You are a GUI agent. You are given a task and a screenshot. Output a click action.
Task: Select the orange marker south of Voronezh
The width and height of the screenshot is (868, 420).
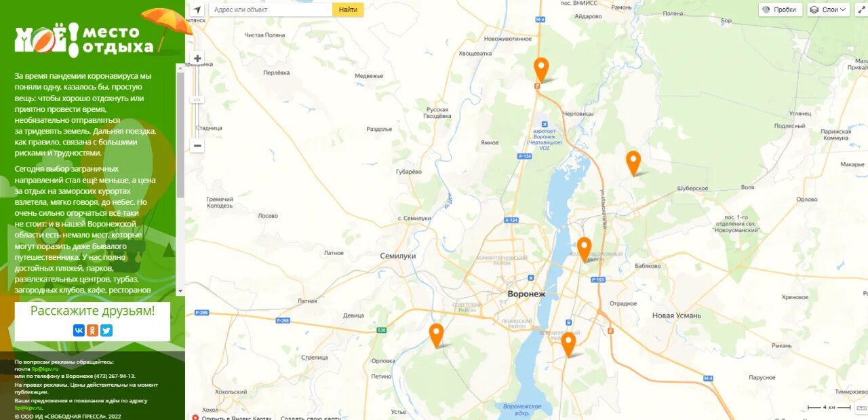[568, 345]
